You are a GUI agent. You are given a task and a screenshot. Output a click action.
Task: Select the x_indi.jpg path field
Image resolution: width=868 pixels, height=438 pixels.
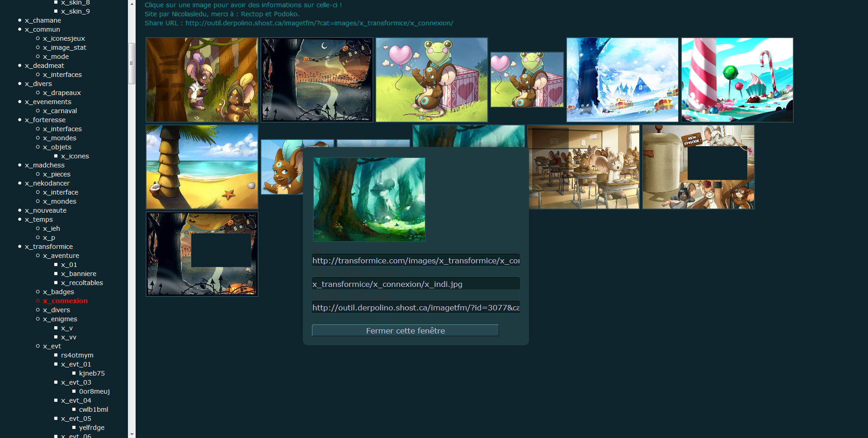click(x=416, y=284)
